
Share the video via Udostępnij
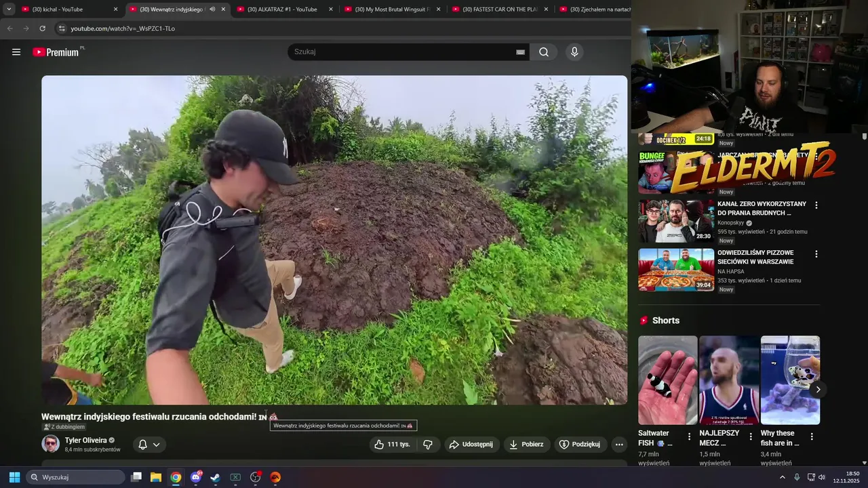pyautogui.click(x=471, y=445)
